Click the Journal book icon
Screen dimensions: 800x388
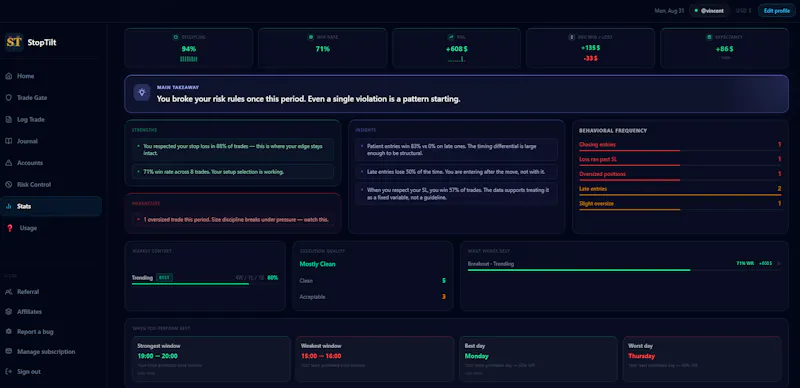click(x=9, y=141)
